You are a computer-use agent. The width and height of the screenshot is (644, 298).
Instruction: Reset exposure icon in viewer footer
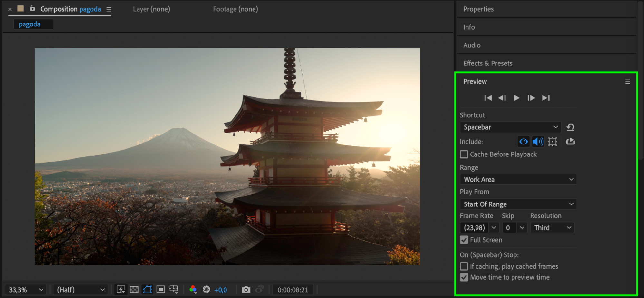[206, 290]
